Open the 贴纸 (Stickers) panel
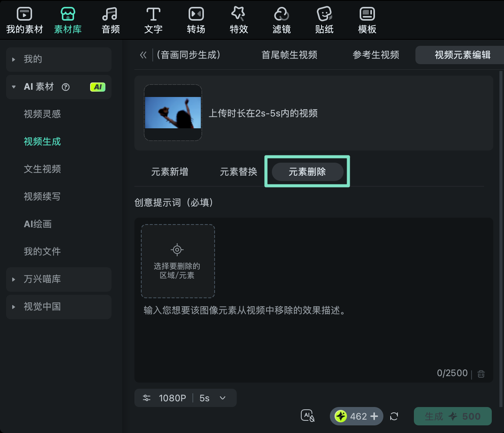 pos(324,19)
